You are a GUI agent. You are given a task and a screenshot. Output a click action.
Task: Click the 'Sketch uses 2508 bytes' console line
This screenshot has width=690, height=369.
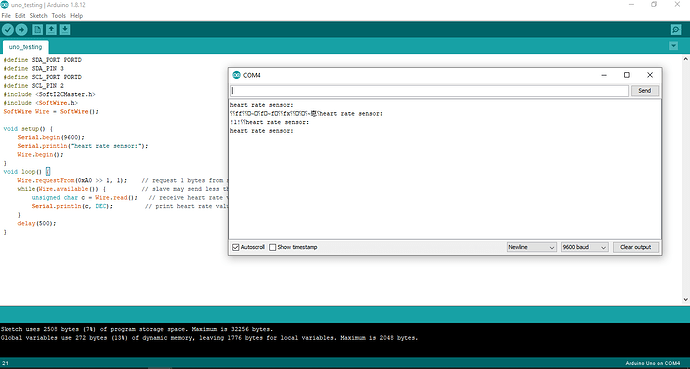tap(137, 329)
